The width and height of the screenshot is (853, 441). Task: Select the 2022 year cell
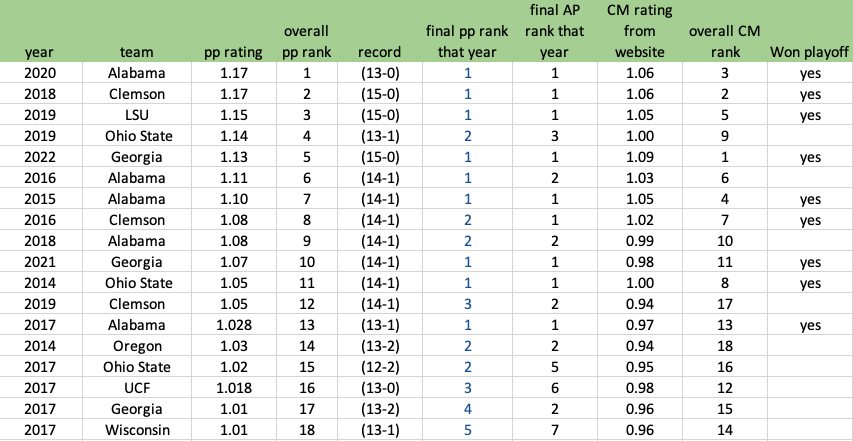[41, 157]
